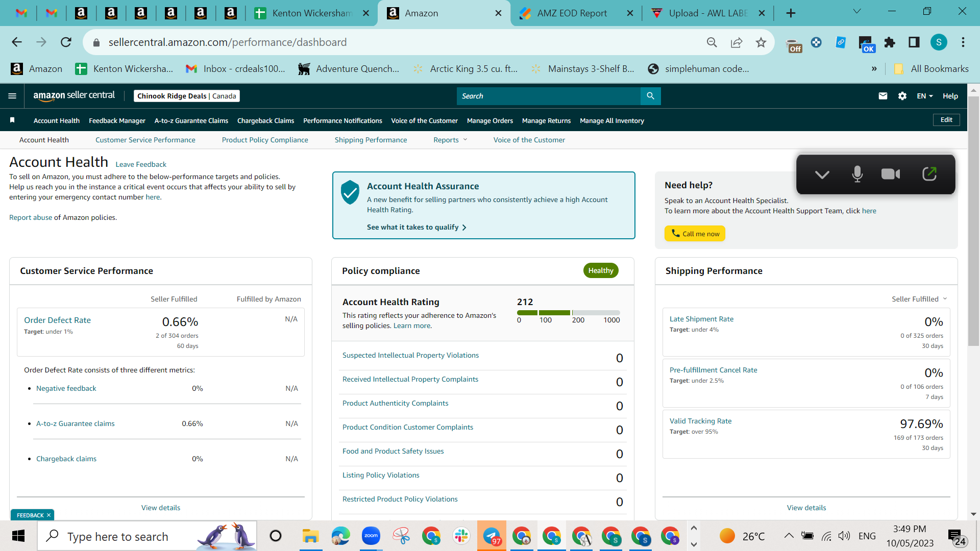Click the Report abuse link
980x551 pixels.
31,217
